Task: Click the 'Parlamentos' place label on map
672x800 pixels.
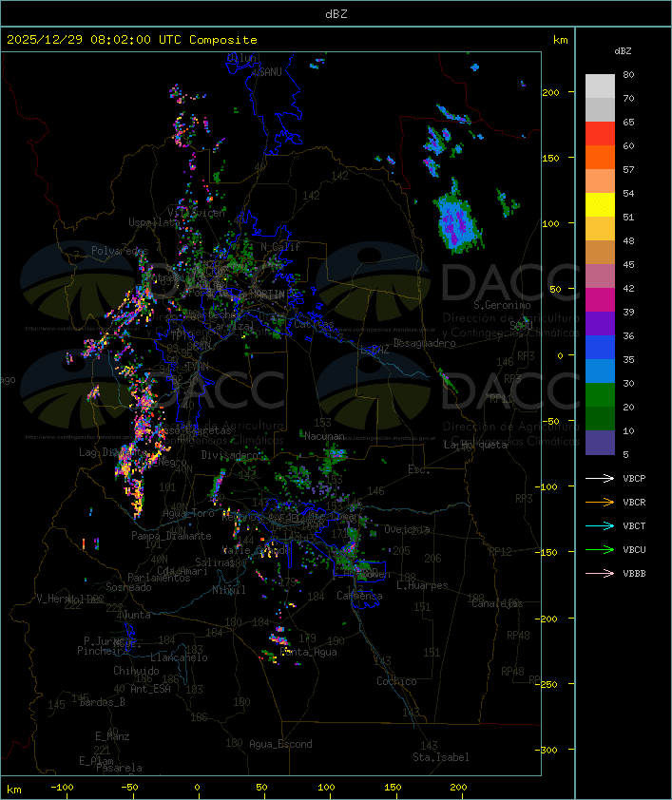Action: tap(159, 578)
